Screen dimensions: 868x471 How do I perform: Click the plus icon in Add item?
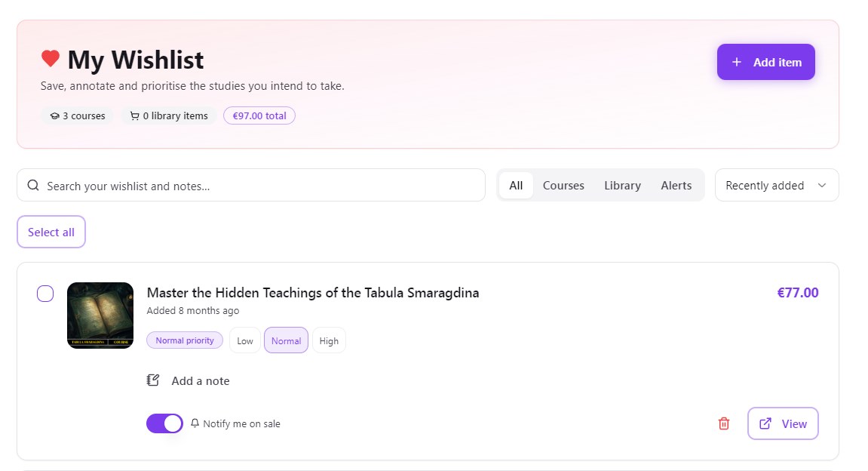pos(737,62)
